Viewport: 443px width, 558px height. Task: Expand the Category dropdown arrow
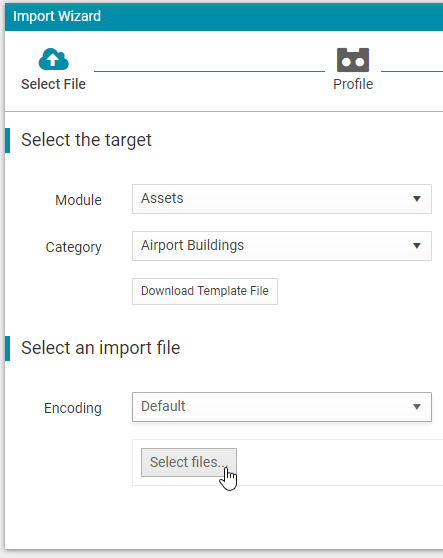pyautogui.click(x=417, y=246)
